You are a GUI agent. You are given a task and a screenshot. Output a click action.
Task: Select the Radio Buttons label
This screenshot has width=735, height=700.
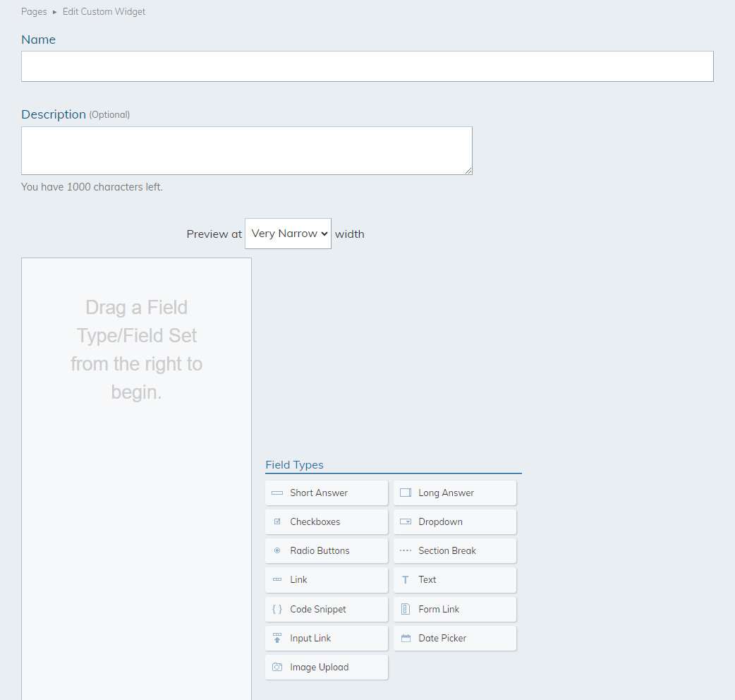click(x=320, y=550)
